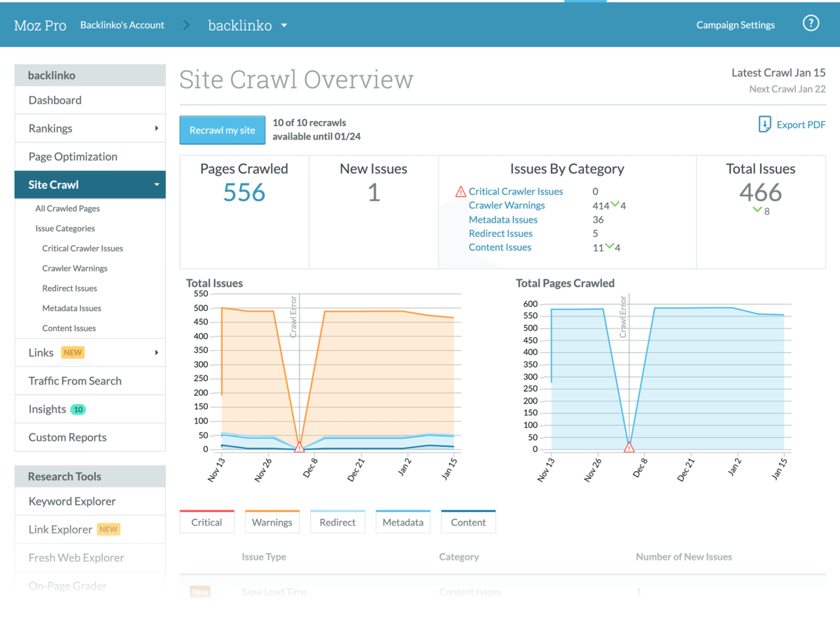The image size is (840, 624).
Task: Select Crawler Warnings sidebar item
Action: pos(75,268)
